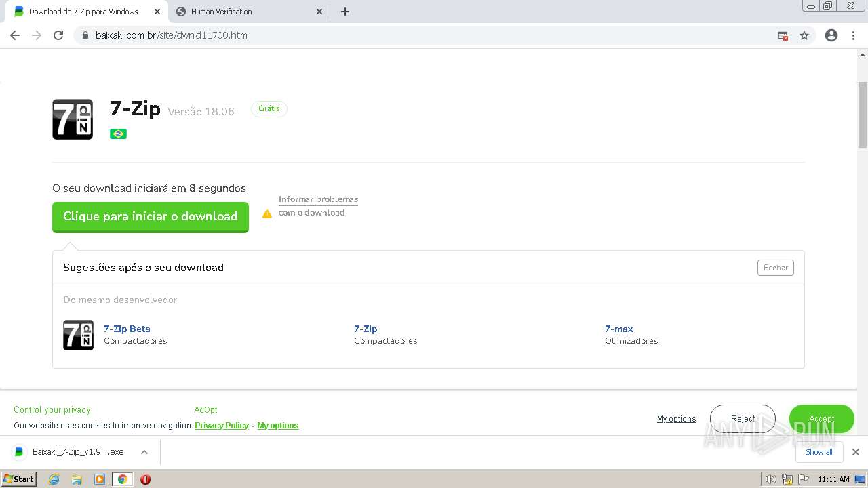Switch to the Human Verification tab
Image resolution: width=868 pixels, height=488 pixels.
pyautogui.click(x=248, y=12)
